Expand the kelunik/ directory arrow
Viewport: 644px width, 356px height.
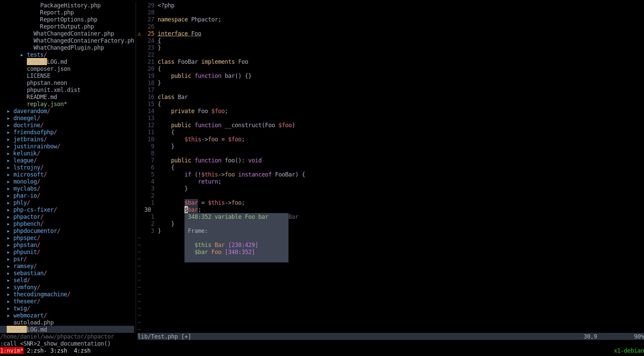click(x=8, y=153)
